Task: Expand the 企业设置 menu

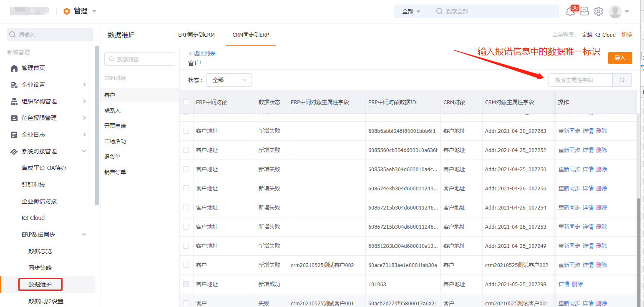Action: tap(85, 85)
